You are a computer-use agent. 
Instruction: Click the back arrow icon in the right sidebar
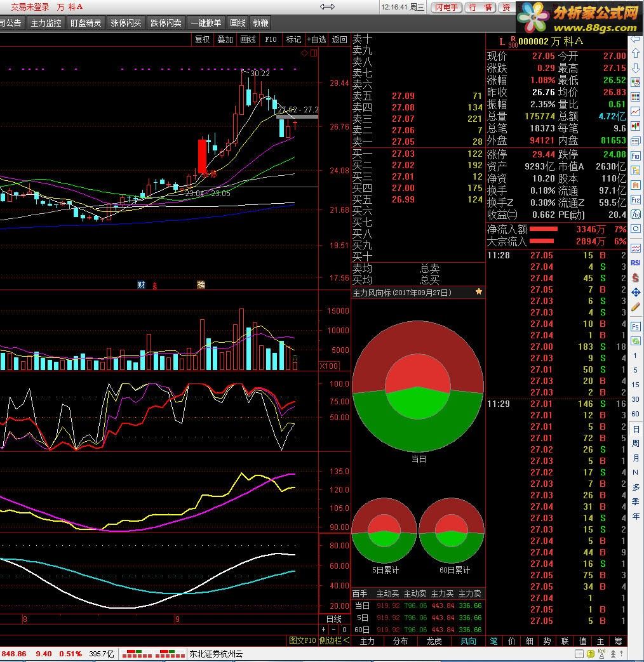[x=636, y=39]
